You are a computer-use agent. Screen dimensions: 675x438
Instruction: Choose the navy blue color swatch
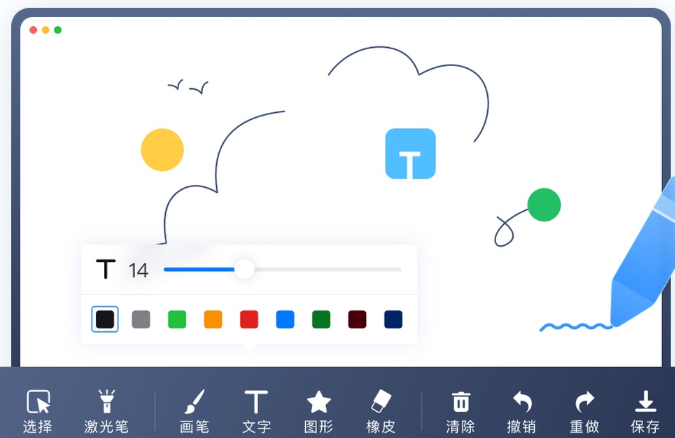pyautogui.click(x=393, y=319)
